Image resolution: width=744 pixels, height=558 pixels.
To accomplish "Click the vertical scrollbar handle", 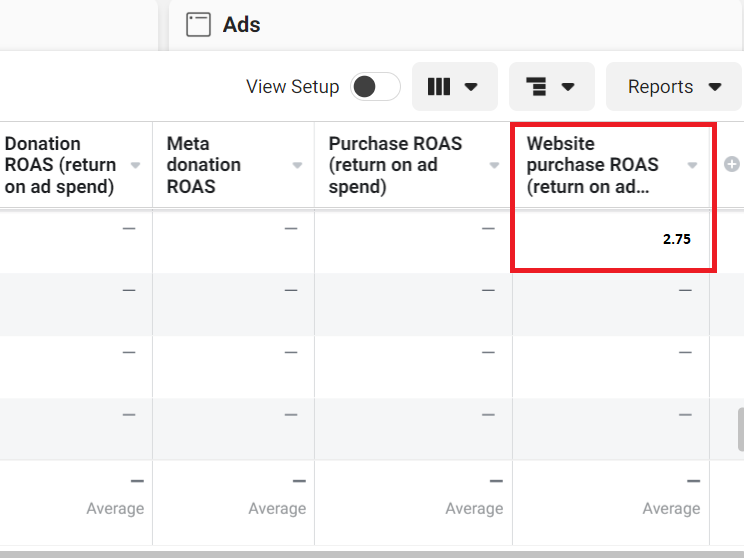I will tap(741, 429).
